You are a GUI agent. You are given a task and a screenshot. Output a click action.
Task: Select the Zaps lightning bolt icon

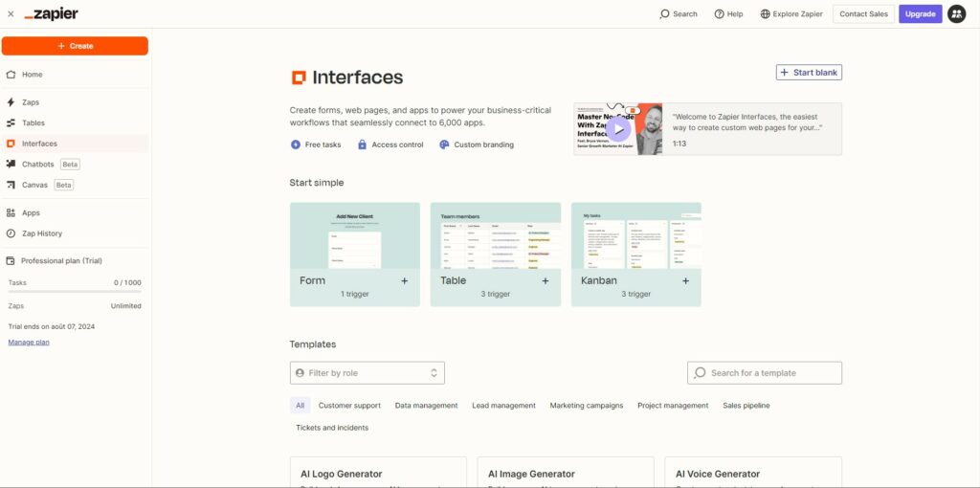pyautogui.click(x=11, y=102)
